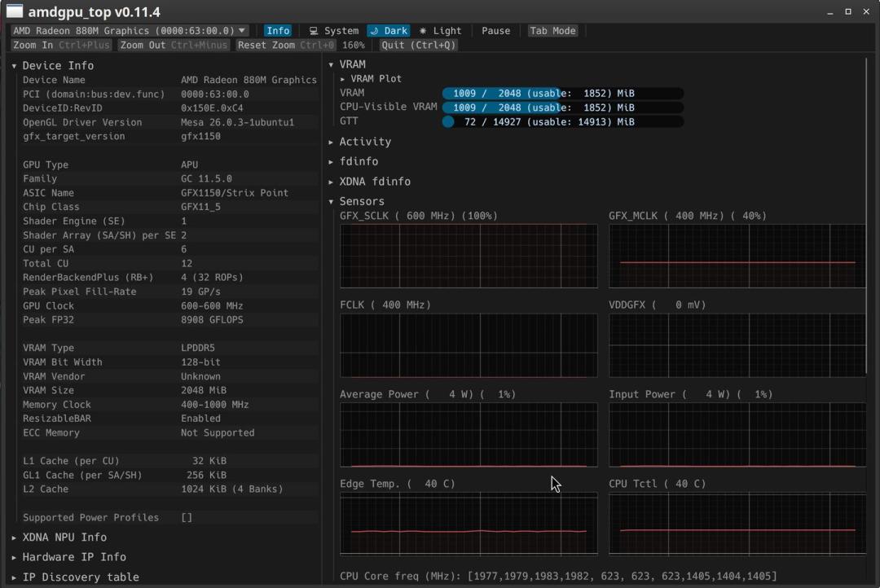Click the Edge Temp. plot

click(x=469, y=524)
